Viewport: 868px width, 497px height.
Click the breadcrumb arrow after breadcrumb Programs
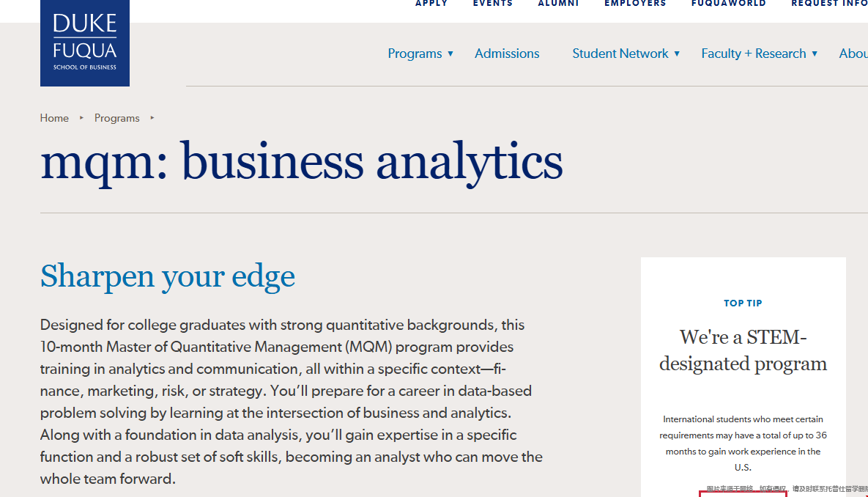152,118
